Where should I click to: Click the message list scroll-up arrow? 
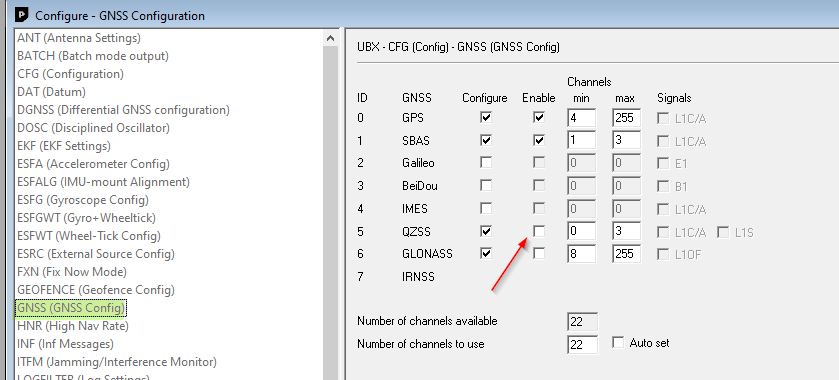(330, 38)
